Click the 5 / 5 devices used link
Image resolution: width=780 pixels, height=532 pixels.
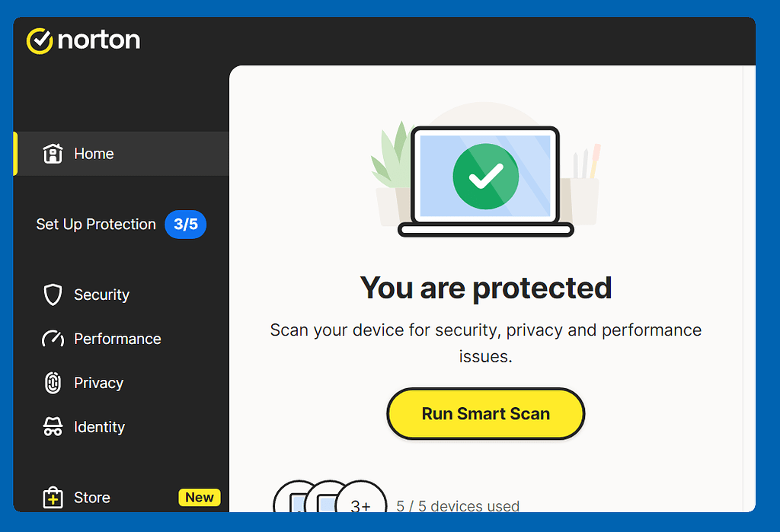[x=457, y=505]
